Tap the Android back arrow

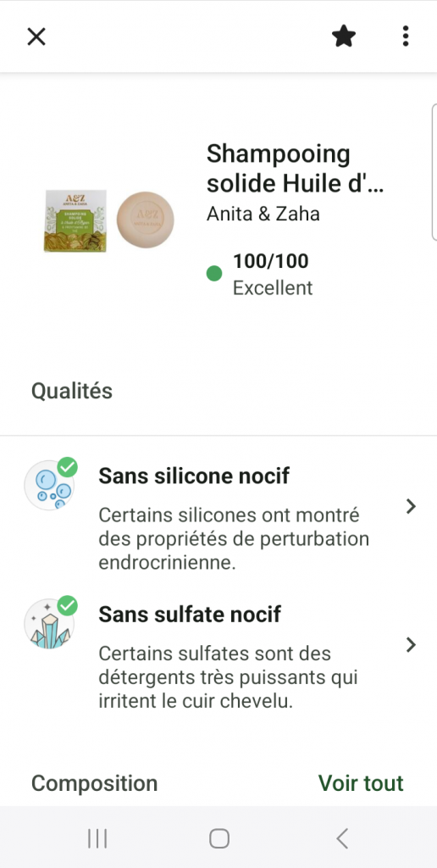pyautogui.click(x=342, y=838)
